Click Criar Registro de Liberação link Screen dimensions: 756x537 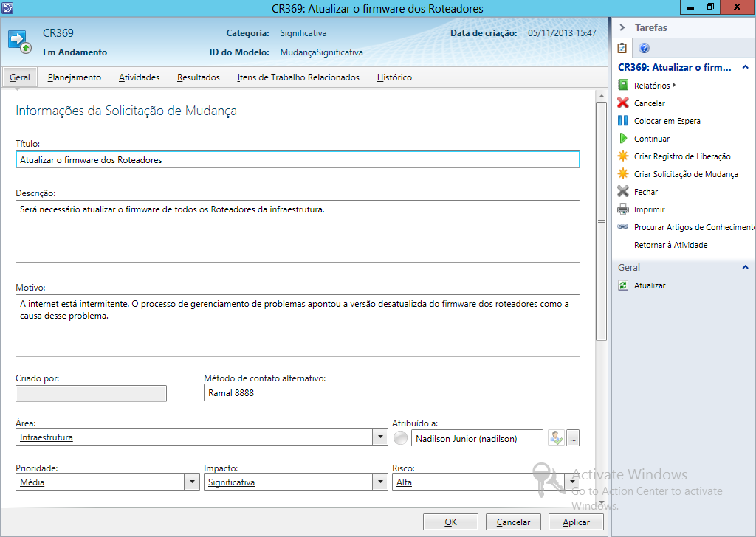tap(681, 156)
